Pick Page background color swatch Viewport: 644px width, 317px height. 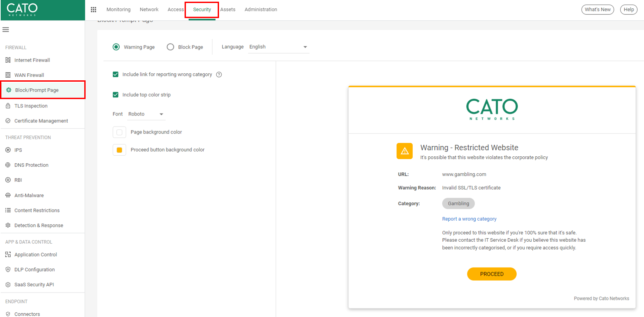point(119,132)
